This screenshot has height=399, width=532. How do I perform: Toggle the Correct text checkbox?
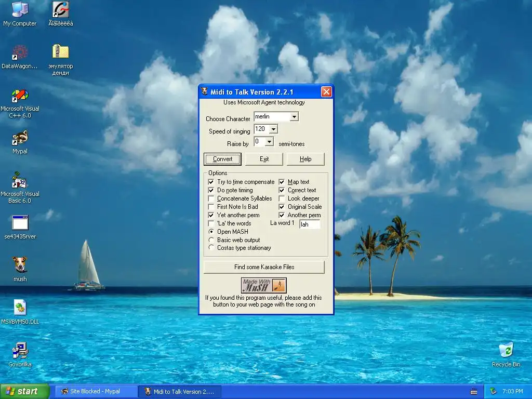pyautogui.click(x=282, y=190)
